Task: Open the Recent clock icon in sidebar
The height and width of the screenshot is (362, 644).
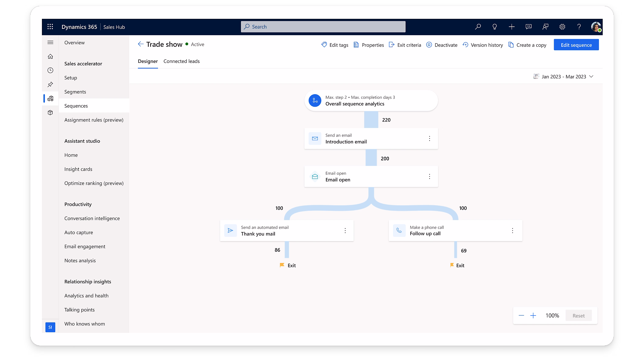Action: (x=50, y=70)
